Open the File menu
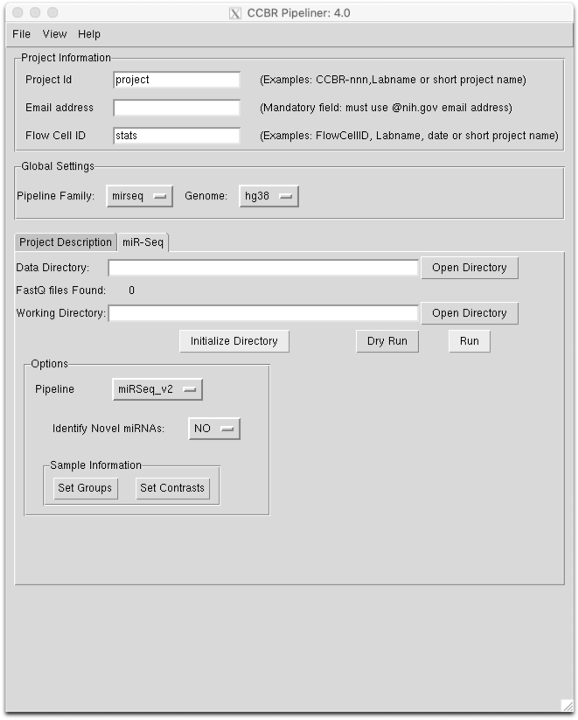The width and height of the screenshot is (578, 720). click(21, 34)
